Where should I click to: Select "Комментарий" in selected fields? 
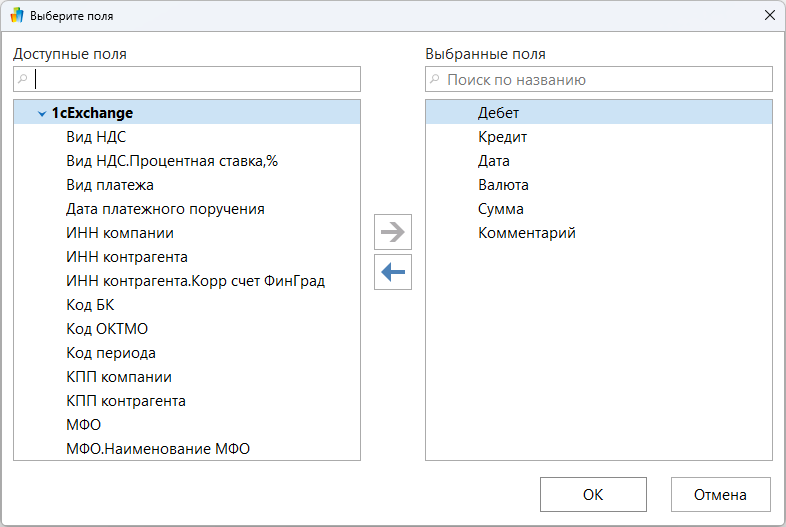pos(526,233)
